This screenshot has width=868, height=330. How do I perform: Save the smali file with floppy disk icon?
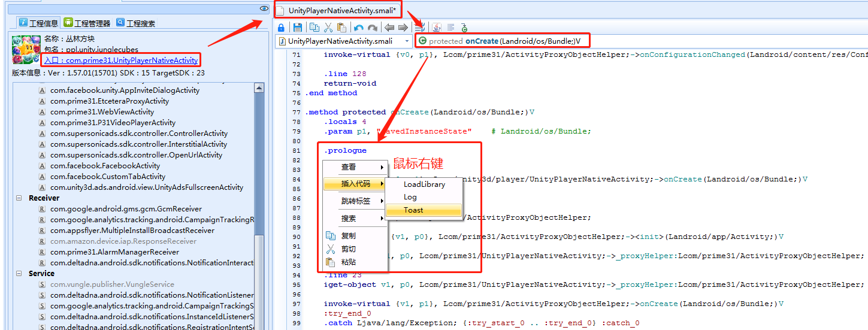tap(297, 28)
